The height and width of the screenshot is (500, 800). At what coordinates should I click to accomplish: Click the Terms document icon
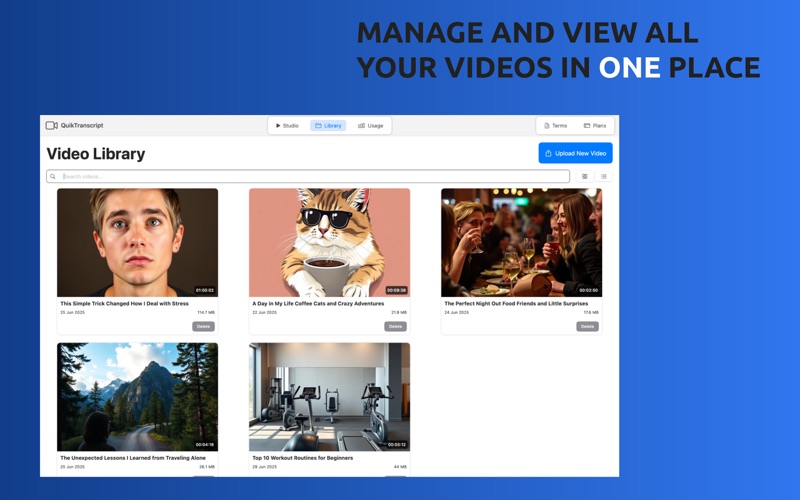546,126
